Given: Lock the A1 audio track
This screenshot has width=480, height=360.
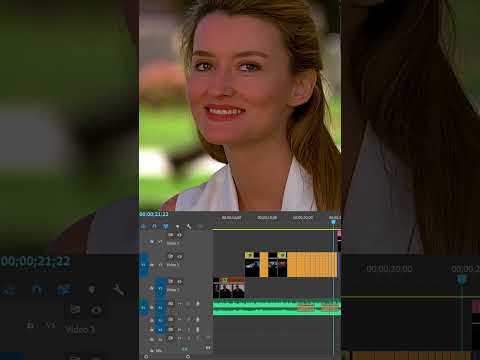Looking at the screenshot, I should (x=152, y=307).
